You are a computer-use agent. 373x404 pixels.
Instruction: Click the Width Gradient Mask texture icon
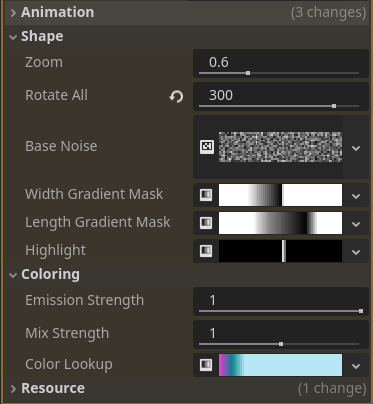(x=206, y=195)
